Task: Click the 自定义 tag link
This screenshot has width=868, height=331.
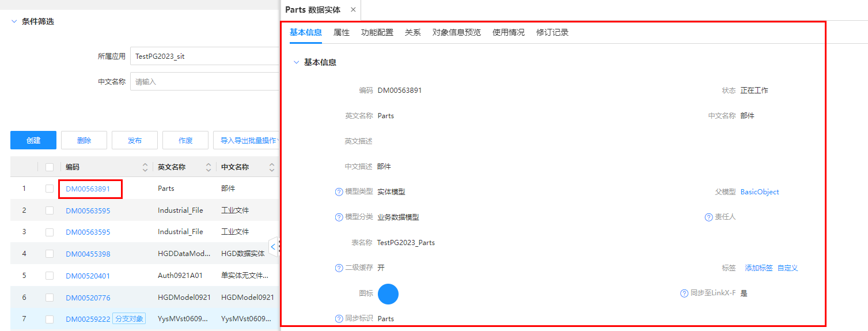Action: 787,268
